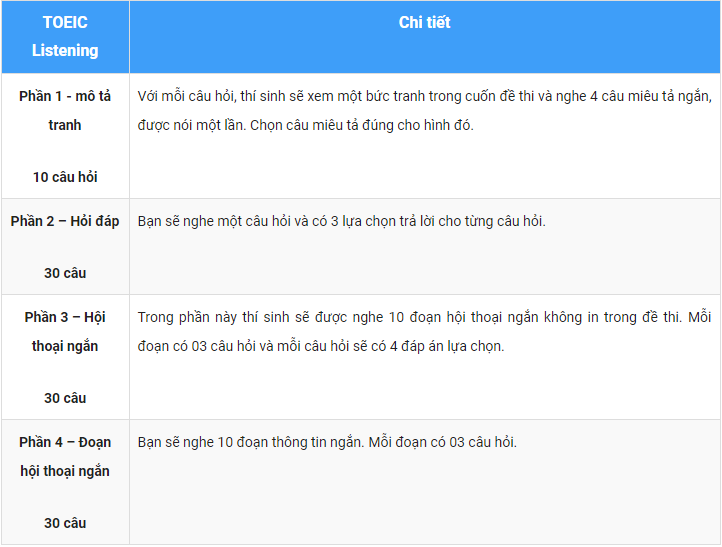The height and width of the screenshot is (547, 722).
Task: Click the description starting 'Với mỗi câu hỏi'
Action: click(425, 111)
